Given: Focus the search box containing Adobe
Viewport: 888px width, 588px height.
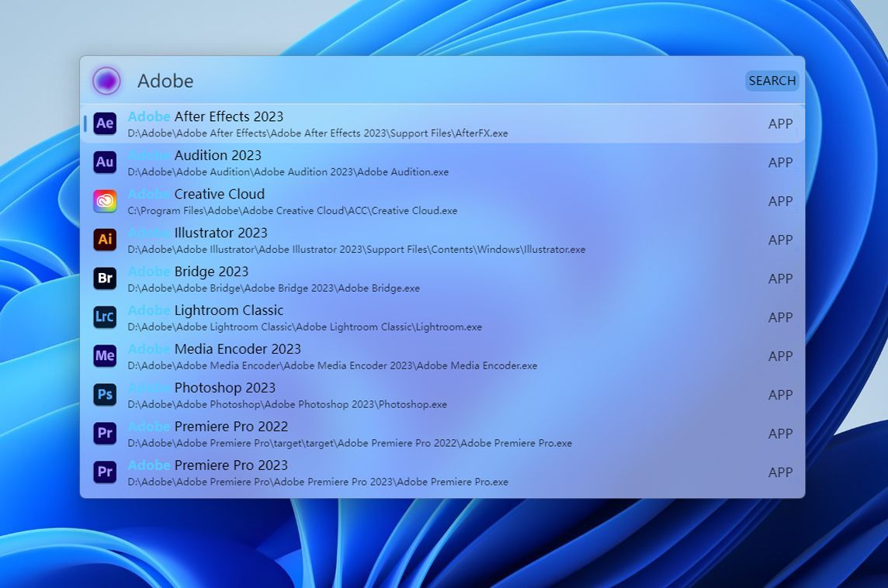Looking at the screenshot, I should pos(436,81).
